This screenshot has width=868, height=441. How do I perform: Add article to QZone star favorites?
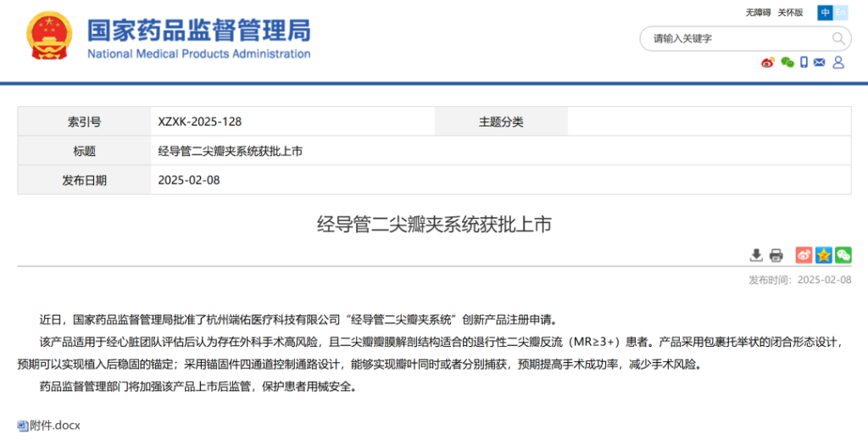[x=824, y=255]
